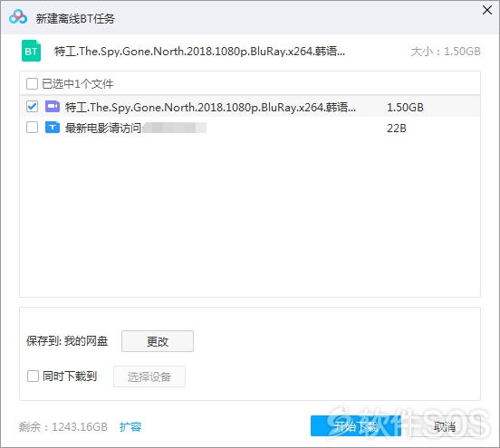Select the 最新电影请访问 file row name
This screenshot has height=448, width=500.
[103, 128]
